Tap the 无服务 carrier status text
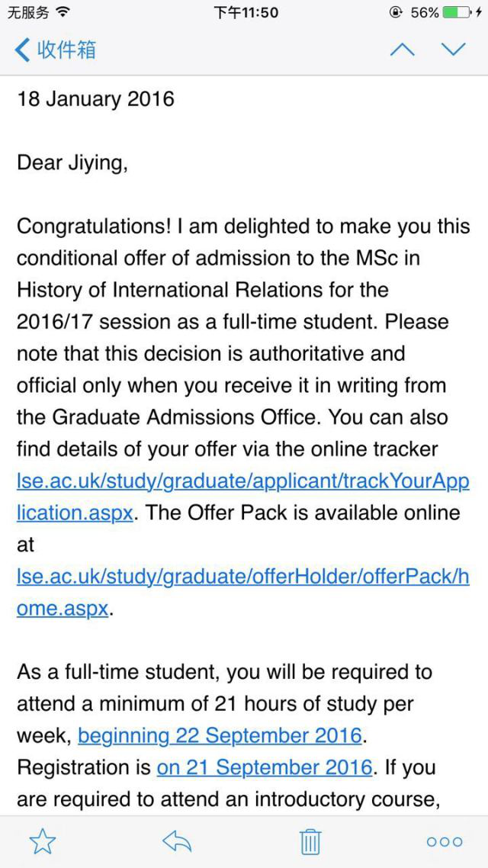This screenshot has width=488, height=868. (27, 12)
